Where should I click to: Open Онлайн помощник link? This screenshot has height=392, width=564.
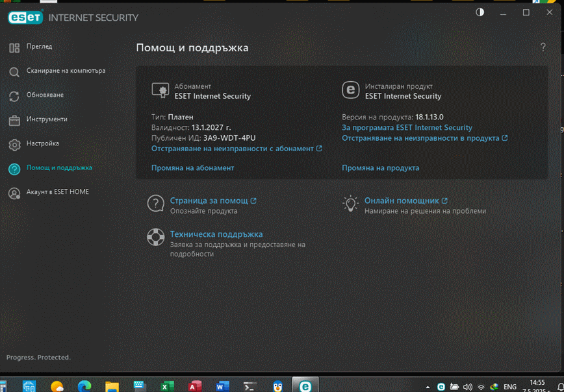pyautogui.click(x=406, y=201)
